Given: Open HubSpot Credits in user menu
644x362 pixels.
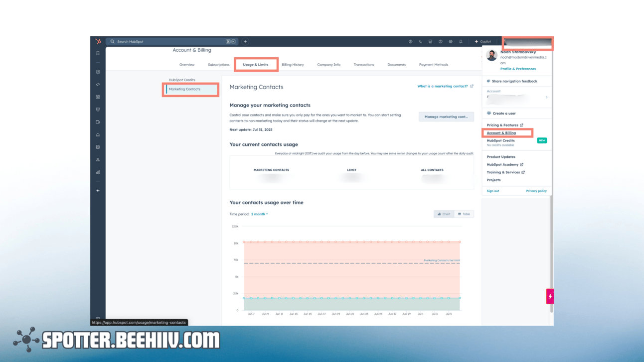Looking at the screenshot, I should [500, 140].
